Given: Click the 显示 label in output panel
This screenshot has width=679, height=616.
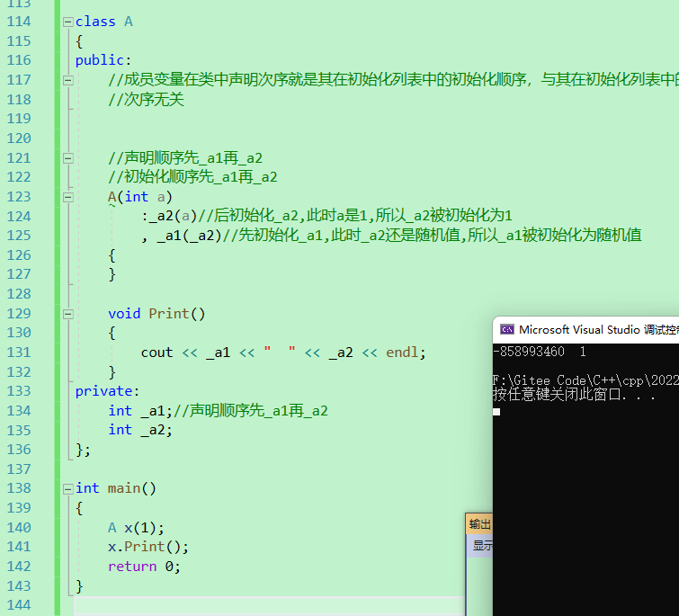Looking at the screenshot, I should pos(483,546).
